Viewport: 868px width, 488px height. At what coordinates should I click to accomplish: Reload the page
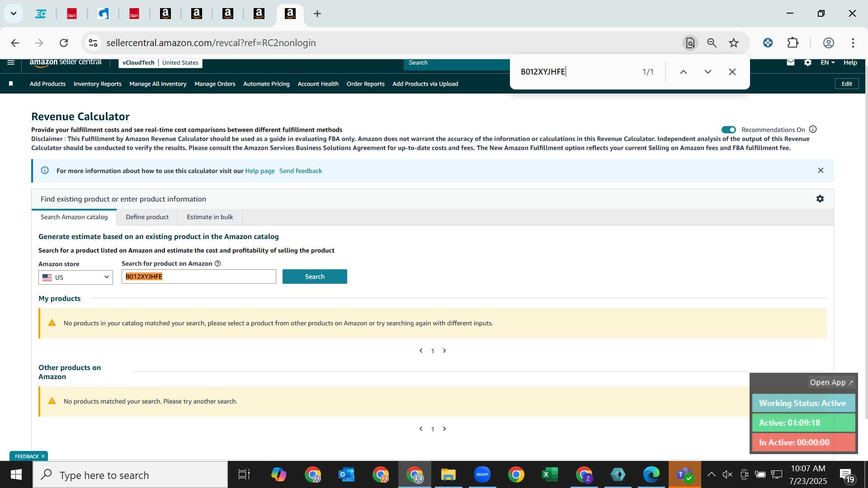[x=64, y=43]
